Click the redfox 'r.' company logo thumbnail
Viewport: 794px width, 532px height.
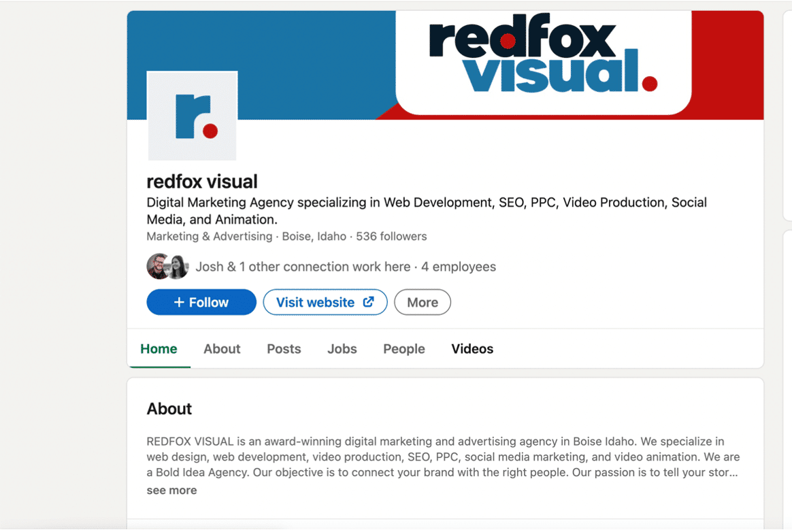coord(193,116)
